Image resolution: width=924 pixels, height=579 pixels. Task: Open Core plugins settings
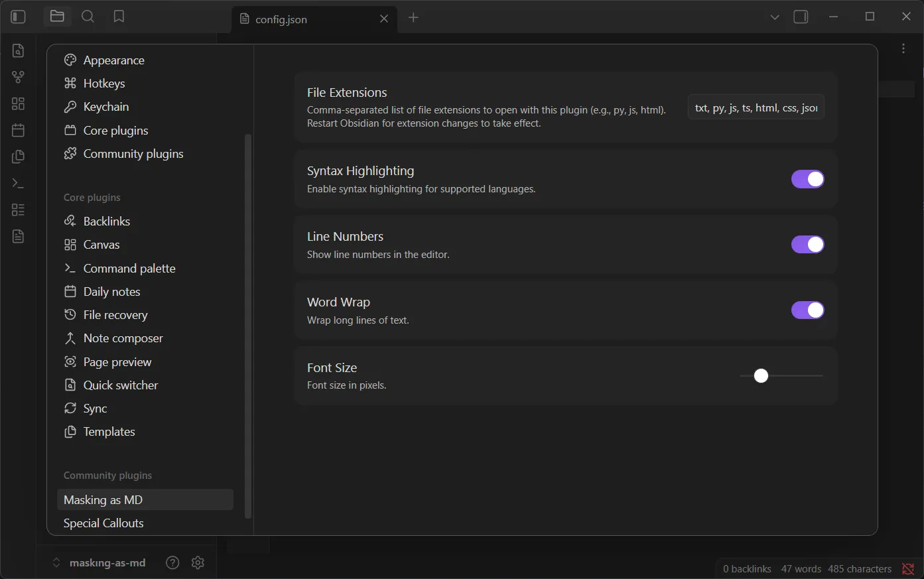145,131
